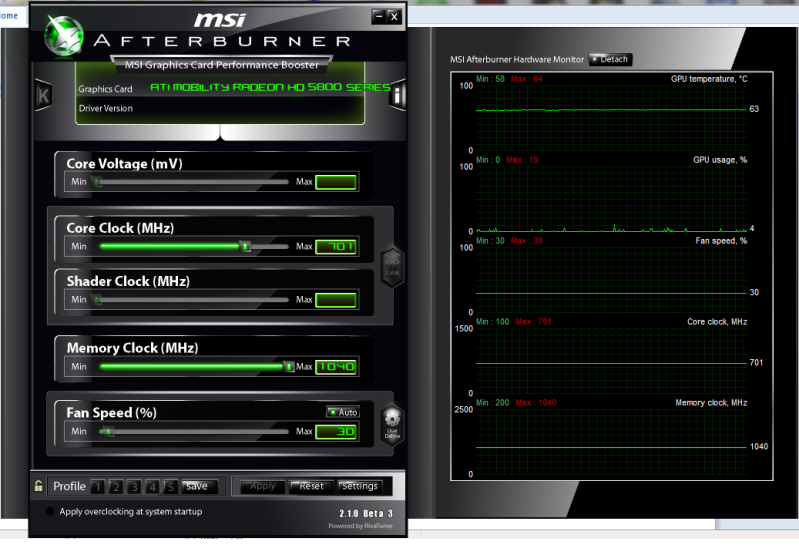Click the Core Voltage slider handle

96,181
